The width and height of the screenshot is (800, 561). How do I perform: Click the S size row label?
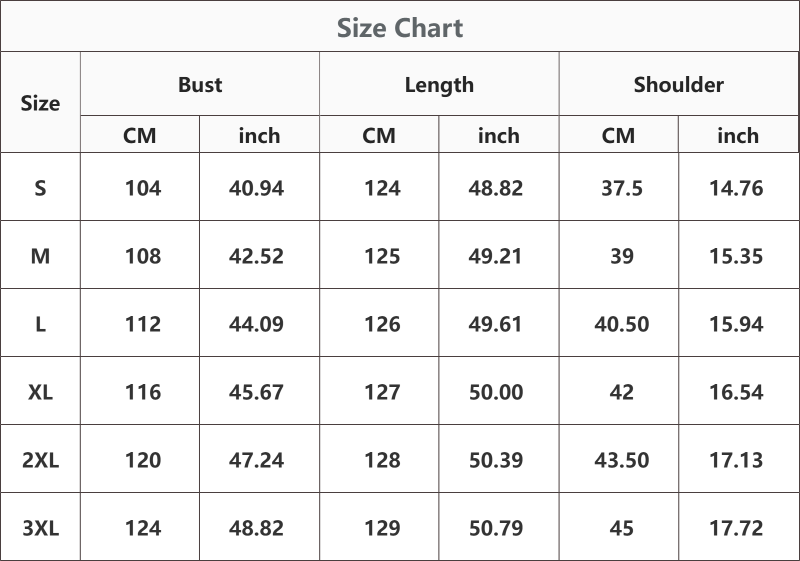coord(40,188)
